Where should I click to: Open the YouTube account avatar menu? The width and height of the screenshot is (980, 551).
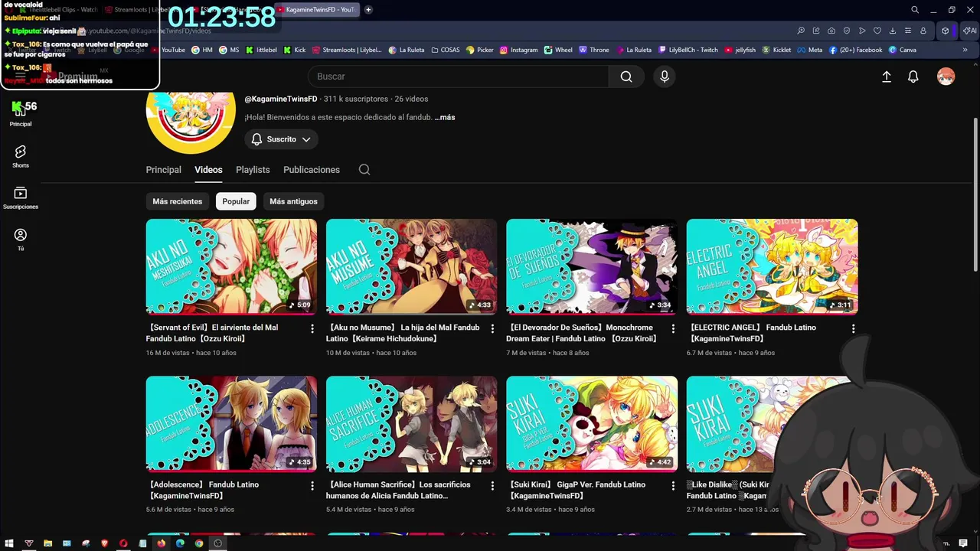click(946, 77)
